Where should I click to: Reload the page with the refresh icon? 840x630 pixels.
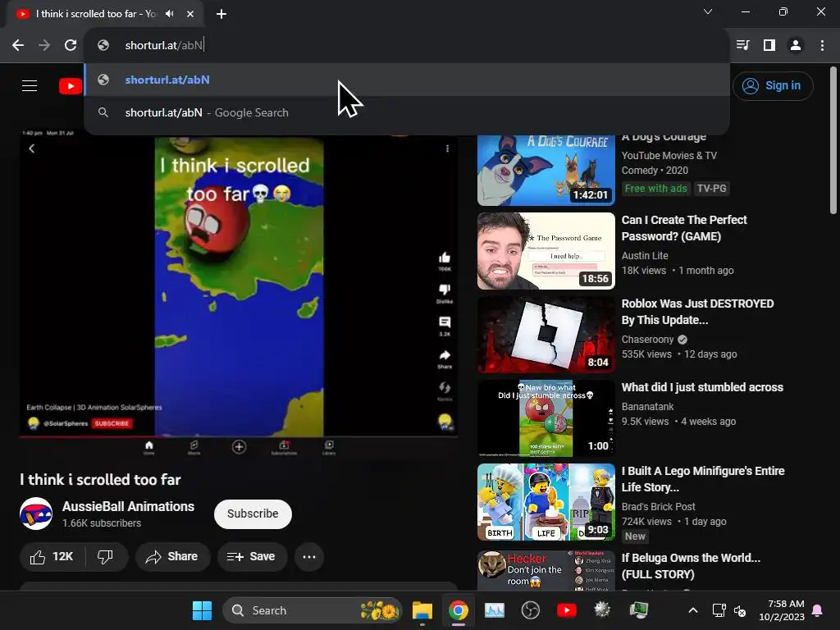[71, 46]
